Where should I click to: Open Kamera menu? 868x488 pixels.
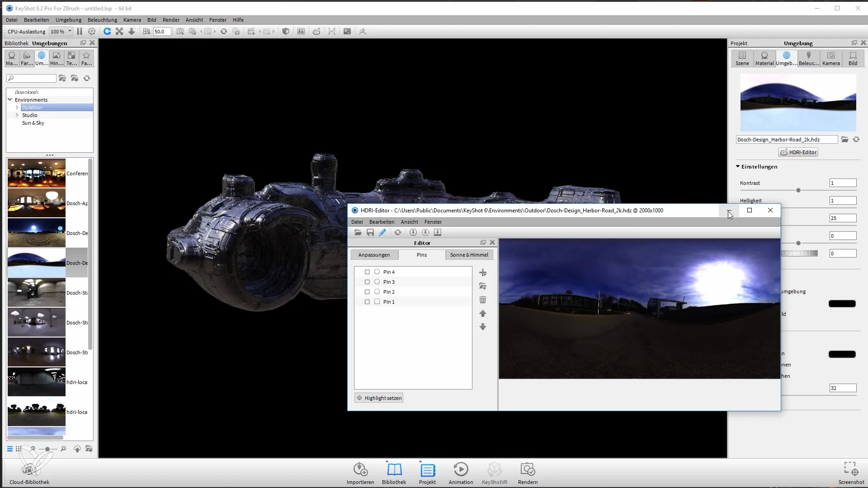tap(132, 20)
